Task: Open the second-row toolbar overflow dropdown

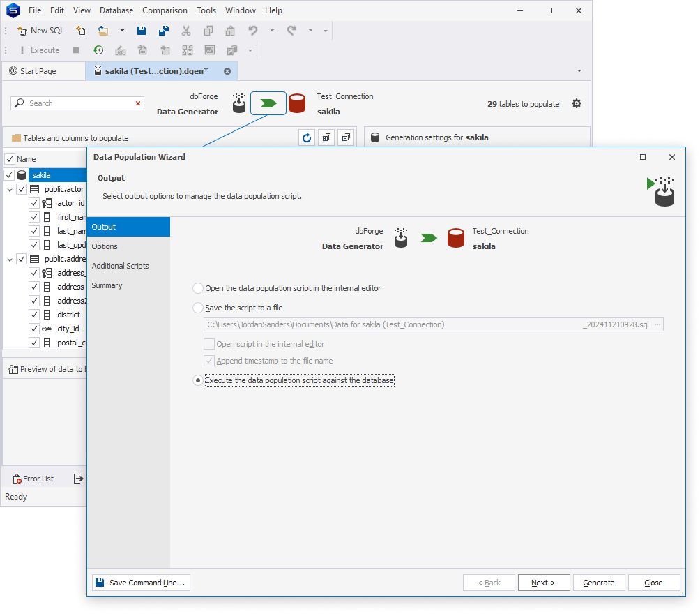Action: point(250,50)
